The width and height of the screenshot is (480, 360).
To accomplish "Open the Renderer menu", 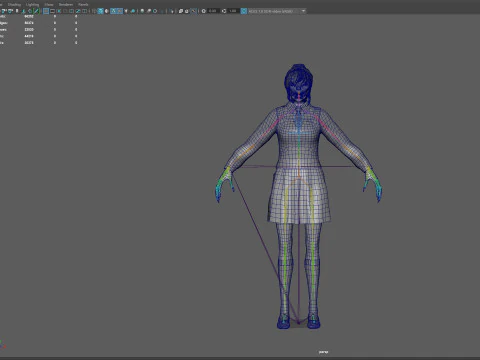I will (x=66, y=5).
